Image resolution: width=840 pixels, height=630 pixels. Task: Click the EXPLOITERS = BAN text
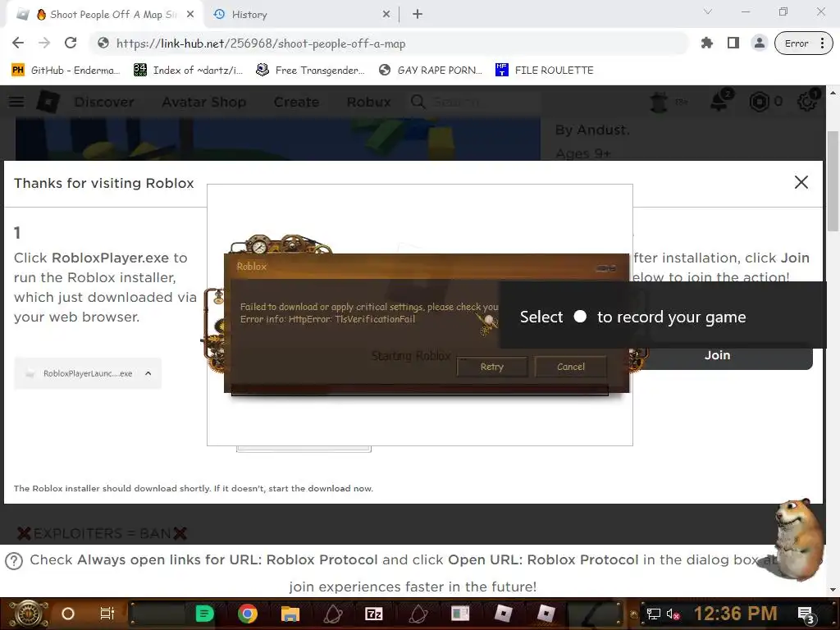103,533
